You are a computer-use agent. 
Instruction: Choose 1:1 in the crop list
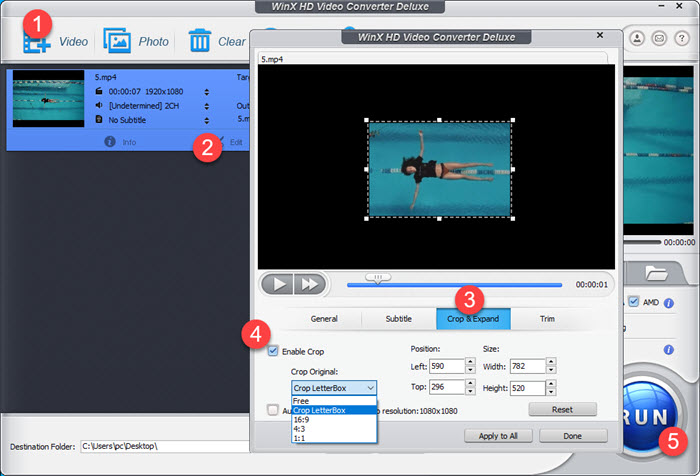pos(334,438)
